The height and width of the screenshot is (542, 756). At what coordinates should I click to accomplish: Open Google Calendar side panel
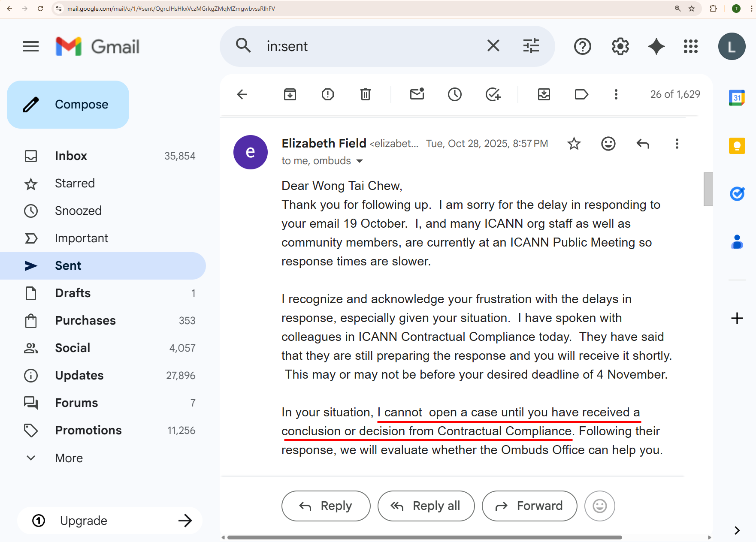click(737, 98)
